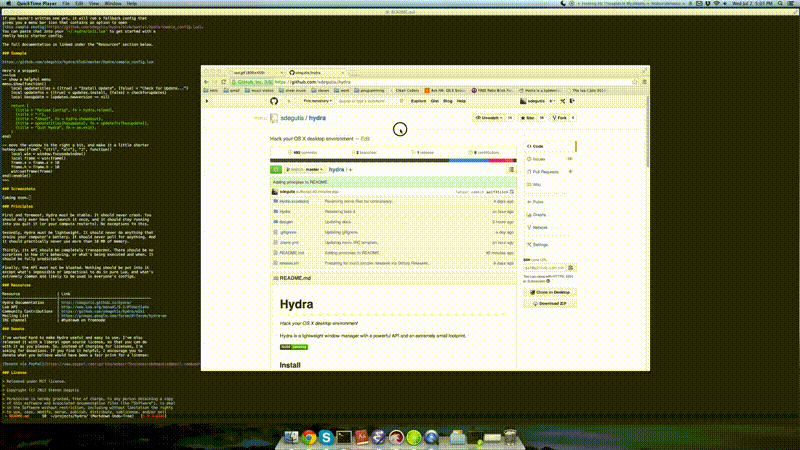
Task: Switch to the sdegutis/hydra Chrome tab
Action: 316,72
